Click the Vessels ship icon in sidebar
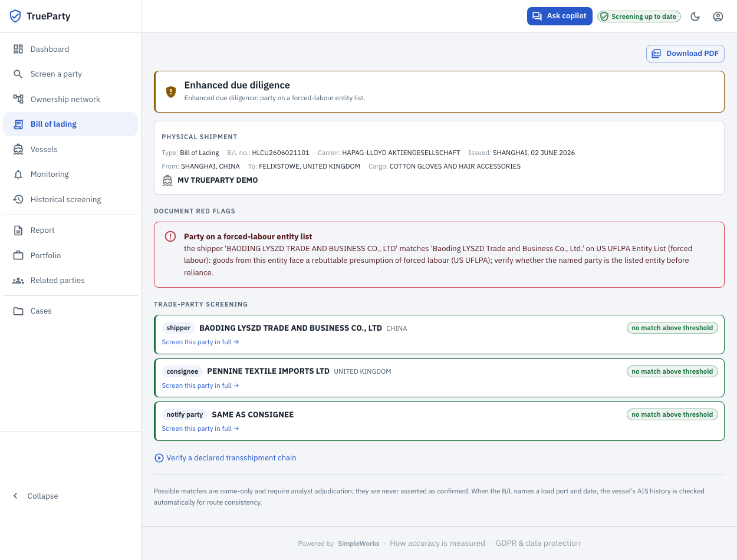 18,149
